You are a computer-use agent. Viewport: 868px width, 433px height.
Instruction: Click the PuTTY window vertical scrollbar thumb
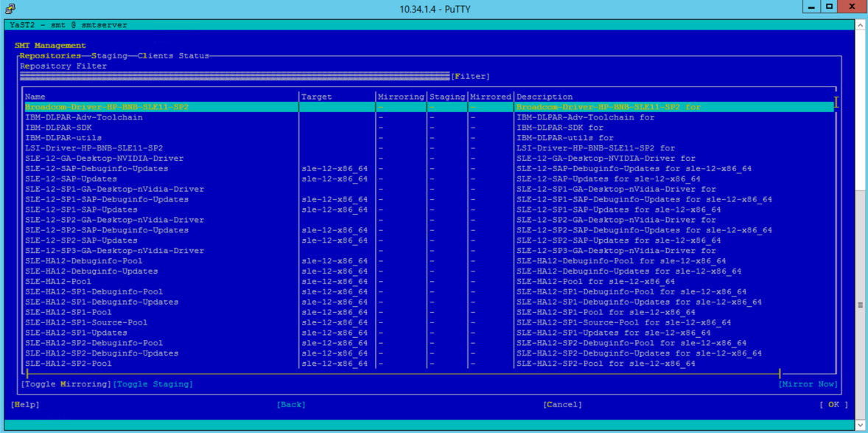861,305
